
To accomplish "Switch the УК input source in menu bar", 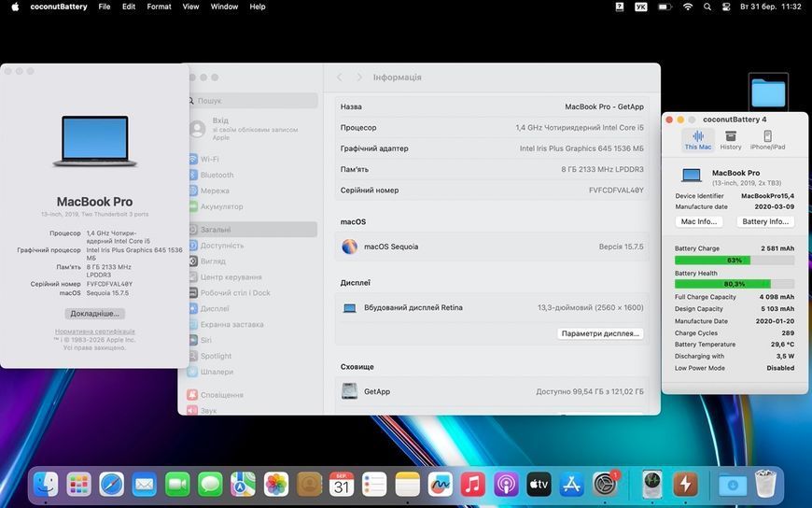I will click(x=641, y=7).
